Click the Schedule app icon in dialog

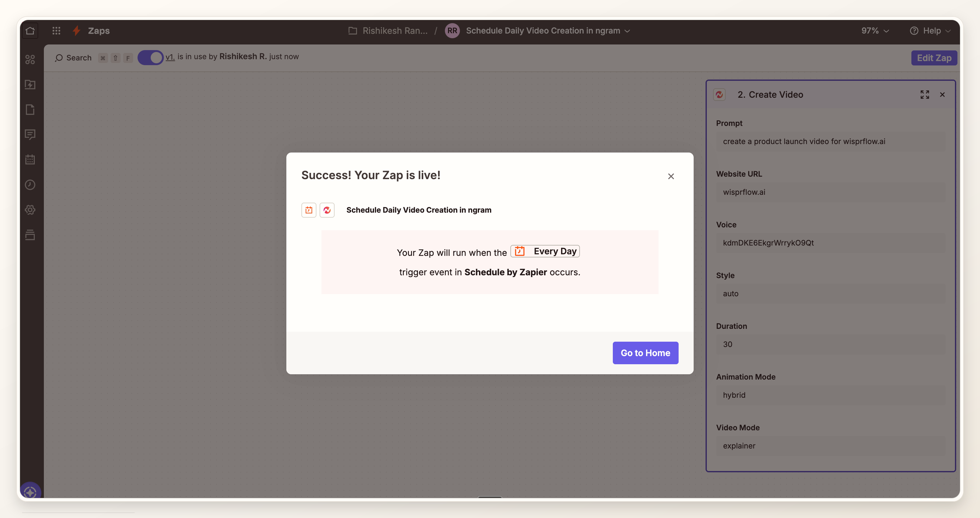(309, 210)
